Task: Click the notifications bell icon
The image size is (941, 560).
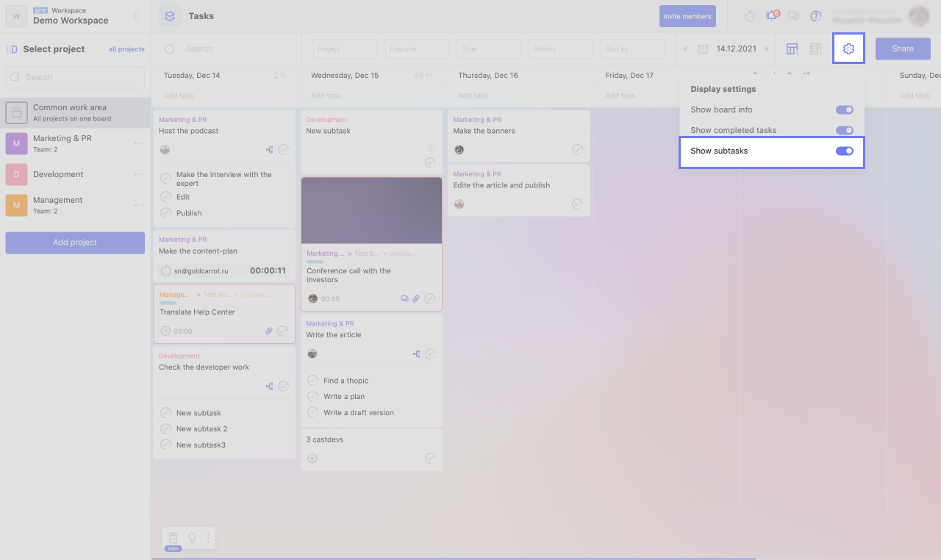Action: tap(771, 16)
